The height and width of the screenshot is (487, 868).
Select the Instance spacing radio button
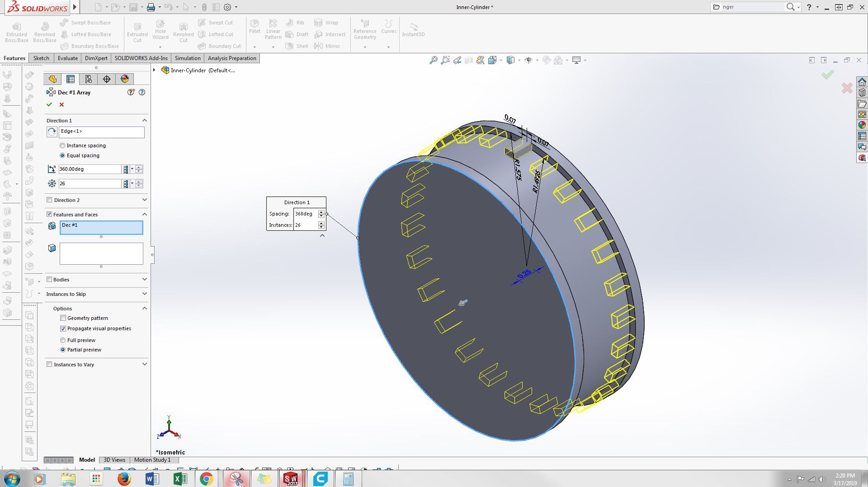tap(62, 145)
